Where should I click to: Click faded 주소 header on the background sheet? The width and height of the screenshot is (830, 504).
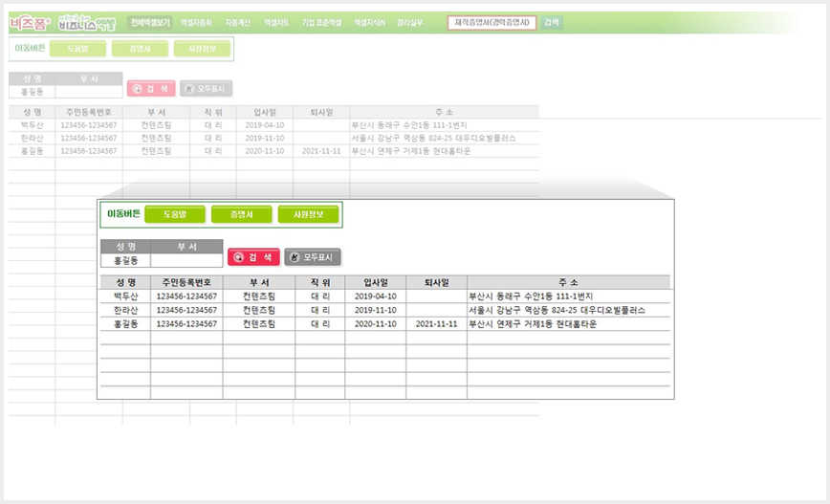(x=444, y=112)
